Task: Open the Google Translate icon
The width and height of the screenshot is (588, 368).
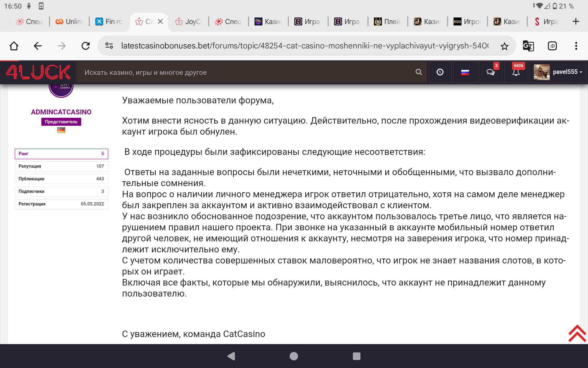Action: pyautogui.click(x=528, y=46)
